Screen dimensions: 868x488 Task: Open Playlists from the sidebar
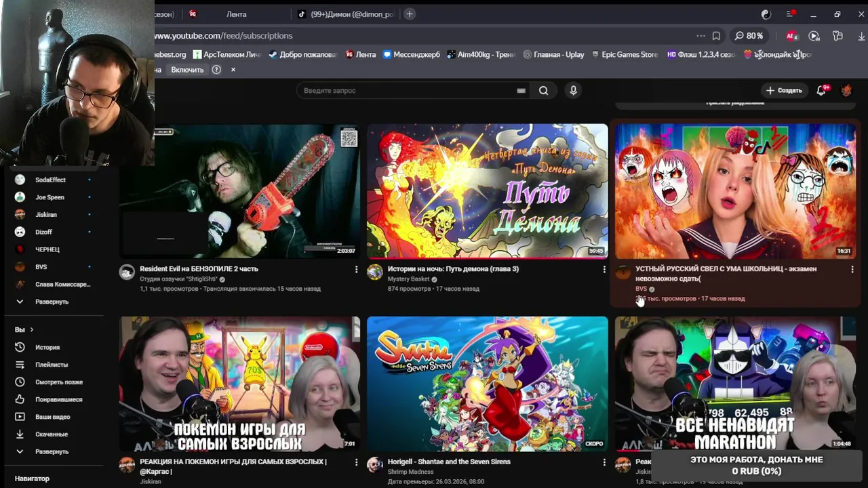pyautogui.click(x=51, y=365)
